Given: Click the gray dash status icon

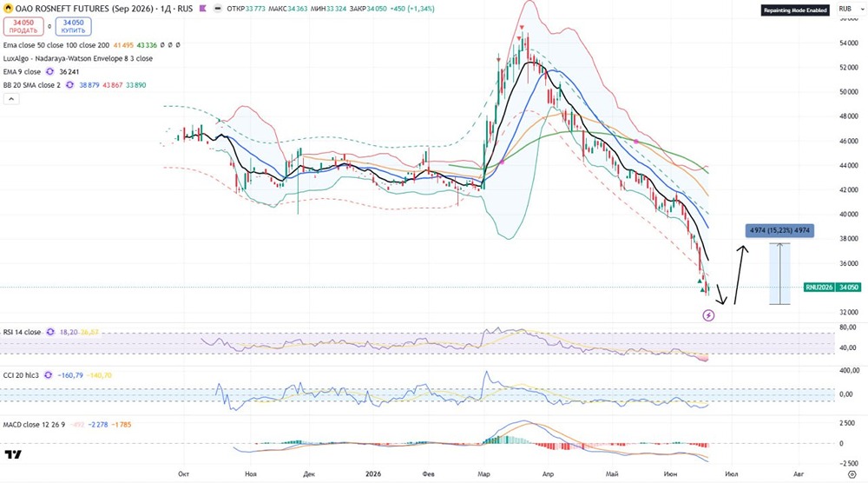Looking at the screenshot, I should [218, 9].
